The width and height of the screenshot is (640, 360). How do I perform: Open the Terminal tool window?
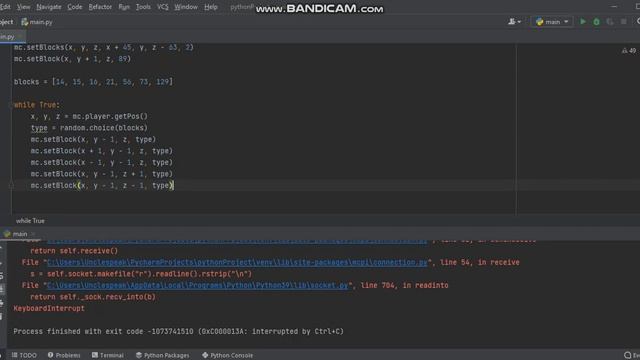(x=108, y=355)
